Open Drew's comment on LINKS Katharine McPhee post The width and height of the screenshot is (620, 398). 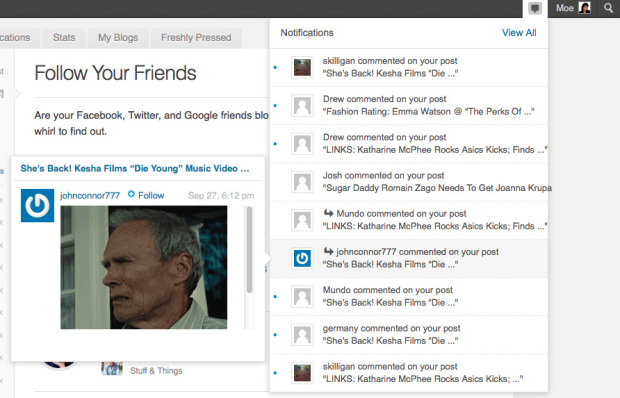tap(409, 143)
